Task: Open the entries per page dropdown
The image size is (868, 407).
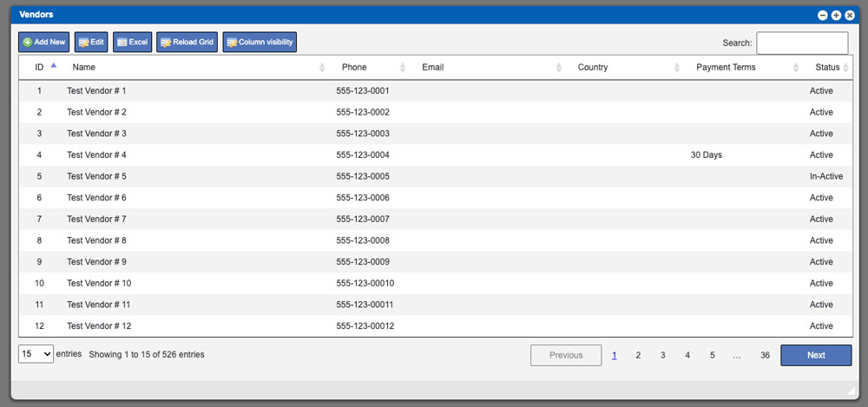Action: pos(36,354)
